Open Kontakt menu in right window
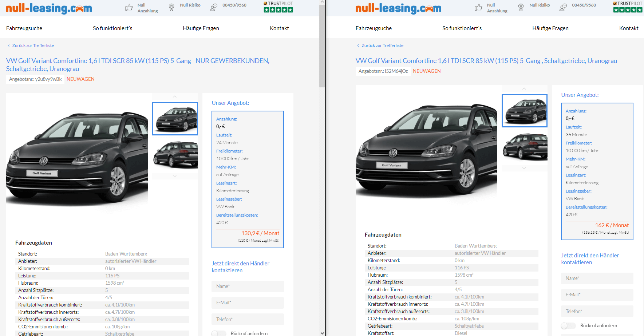Screen dimensions: 644x336 (629, 28)
